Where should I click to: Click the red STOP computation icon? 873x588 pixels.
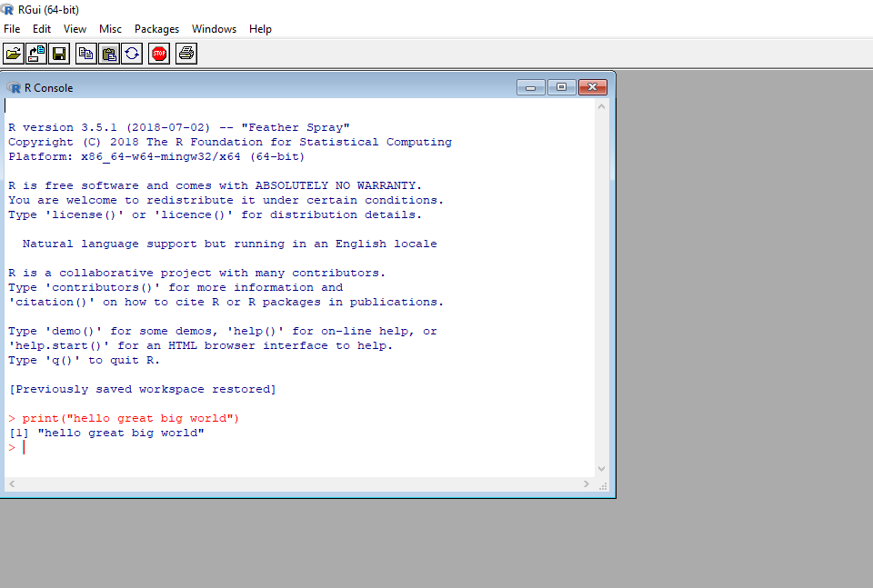159,54
